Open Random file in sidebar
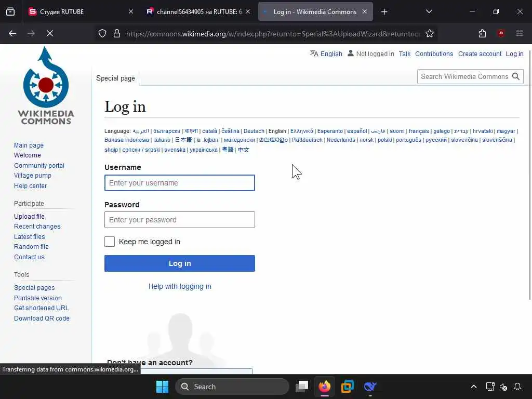This screenshot has height=399, width=532. (31, 247)
